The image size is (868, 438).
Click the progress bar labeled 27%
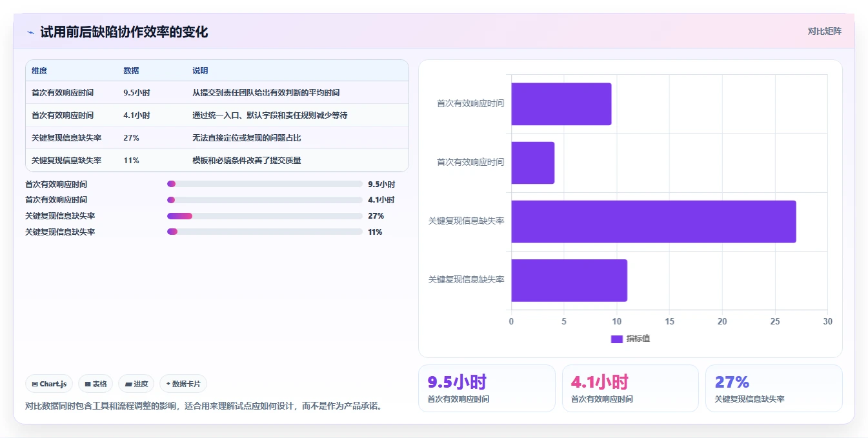pyautogui.click(x=265, y=216)
